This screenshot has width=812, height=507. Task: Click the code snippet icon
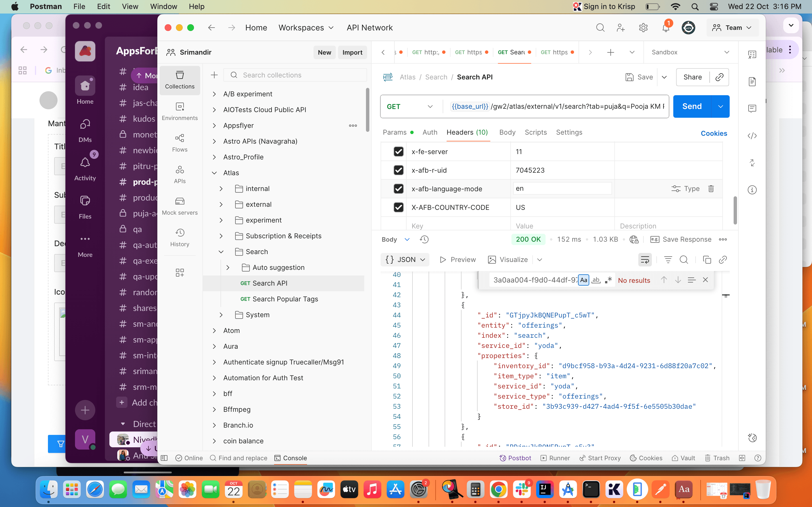[x=752, y=135]
